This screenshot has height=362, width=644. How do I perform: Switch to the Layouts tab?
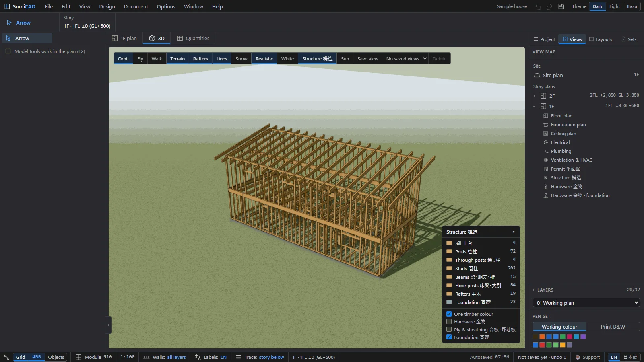pyautogui.click(x=601, y=39)
